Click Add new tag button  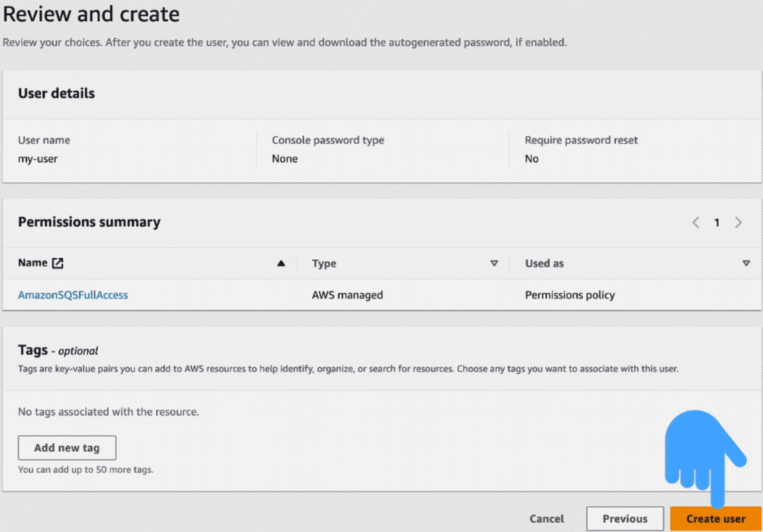67,448
